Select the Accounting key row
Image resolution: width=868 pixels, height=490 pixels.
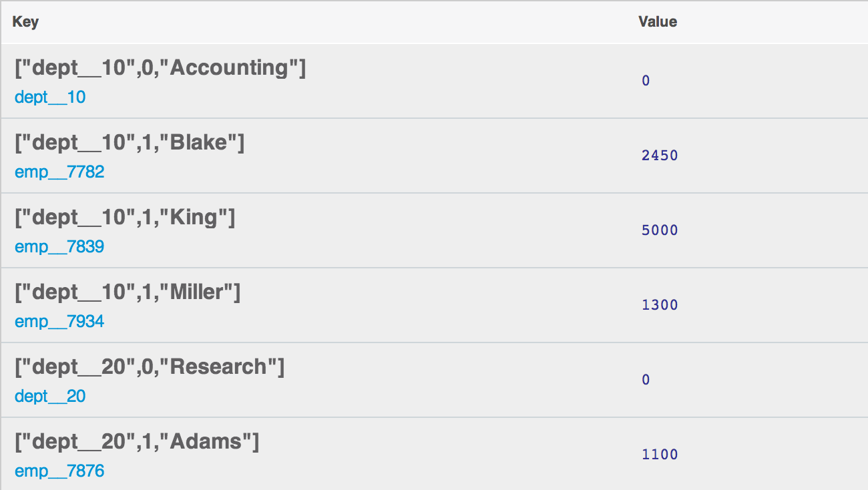tap(434, 81)
